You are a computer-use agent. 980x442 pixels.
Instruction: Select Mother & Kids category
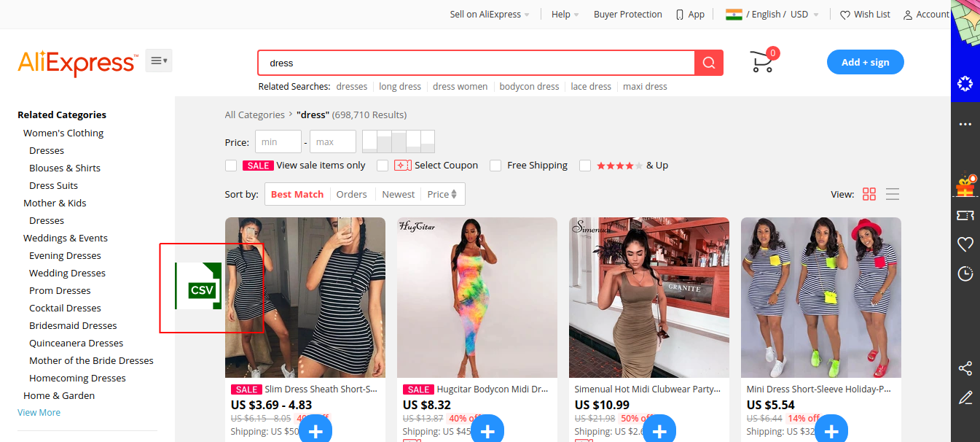[x=55, y=203]
